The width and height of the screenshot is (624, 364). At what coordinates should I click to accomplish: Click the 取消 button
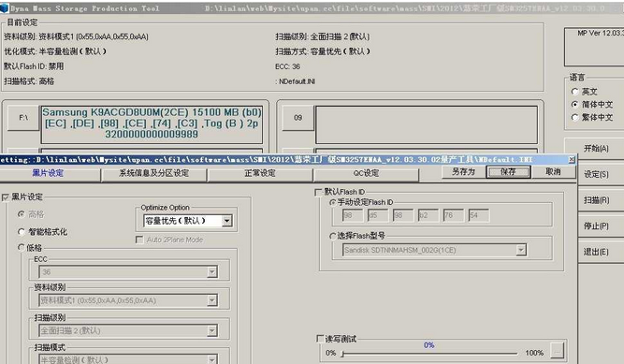click(553, 171)
